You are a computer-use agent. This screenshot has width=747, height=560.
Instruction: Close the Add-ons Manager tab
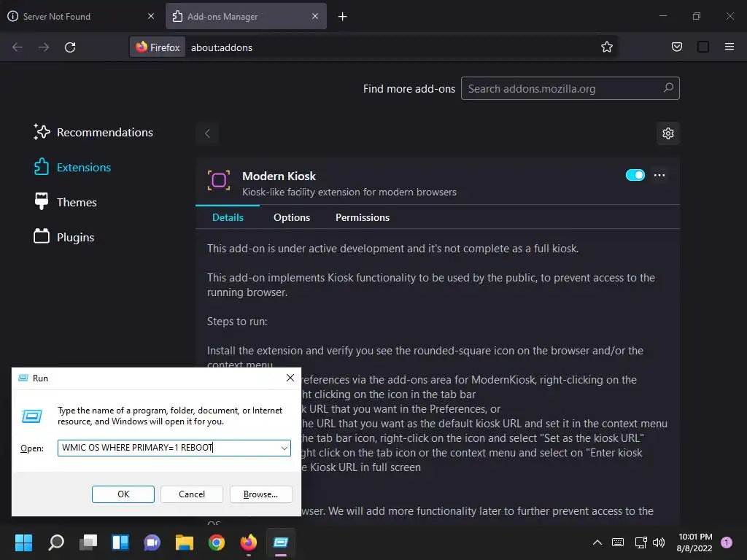click(315, 16)
